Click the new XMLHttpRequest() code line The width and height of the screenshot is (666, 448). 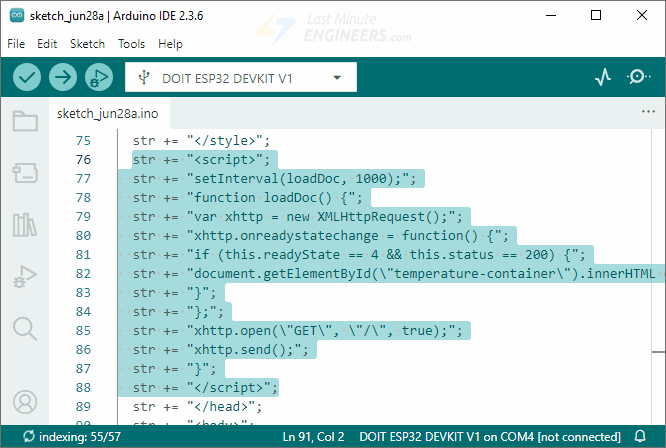297,217
